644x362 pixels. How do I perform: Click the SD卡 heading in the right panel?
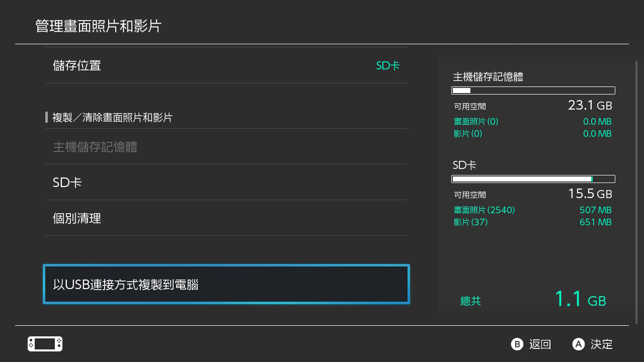(x=464, y=164)
